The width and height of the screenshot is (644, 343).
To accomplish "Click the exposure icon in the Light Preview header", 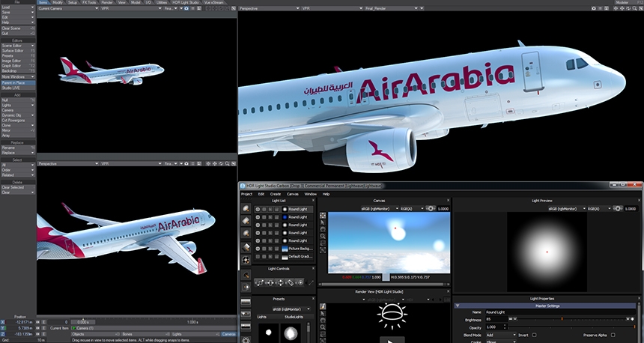I will pyautogui.click(x=618, y=209).
